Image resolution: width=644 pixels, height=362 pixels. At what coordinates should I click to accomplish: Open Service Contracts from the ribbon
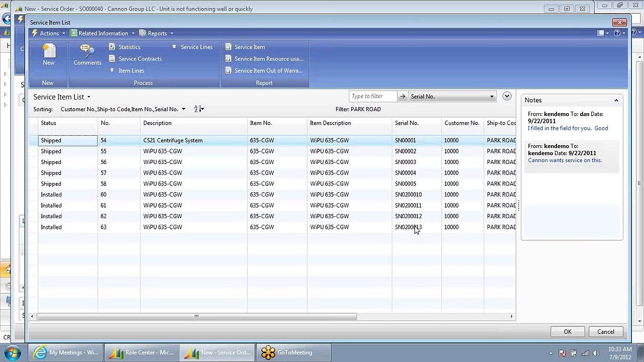135,59
